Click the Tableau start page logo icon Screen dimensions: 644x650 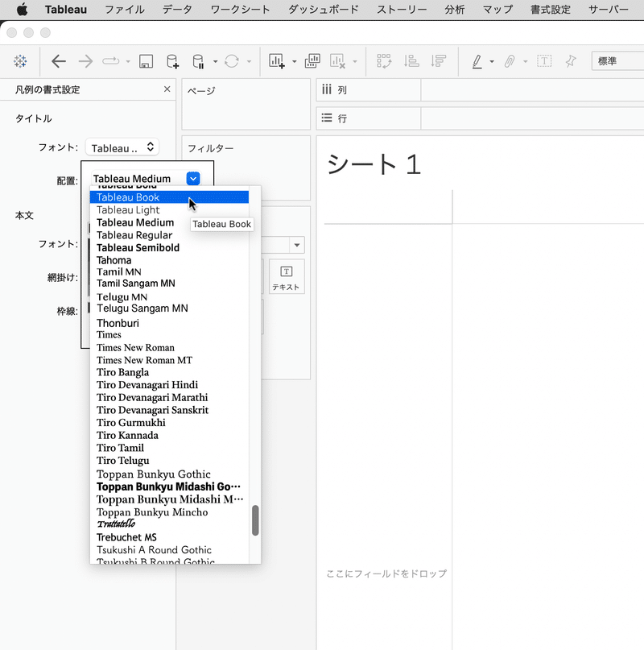click(20, 61)
